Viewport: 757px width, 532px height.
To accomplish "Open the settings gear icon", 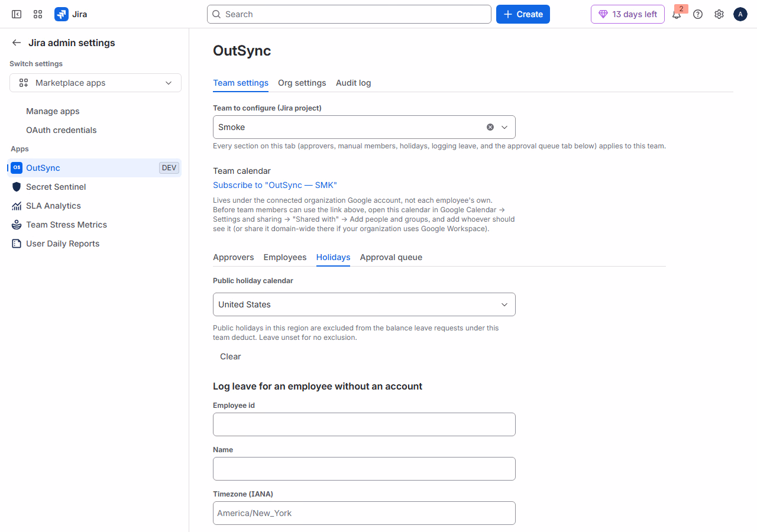I will click(719, 14).
